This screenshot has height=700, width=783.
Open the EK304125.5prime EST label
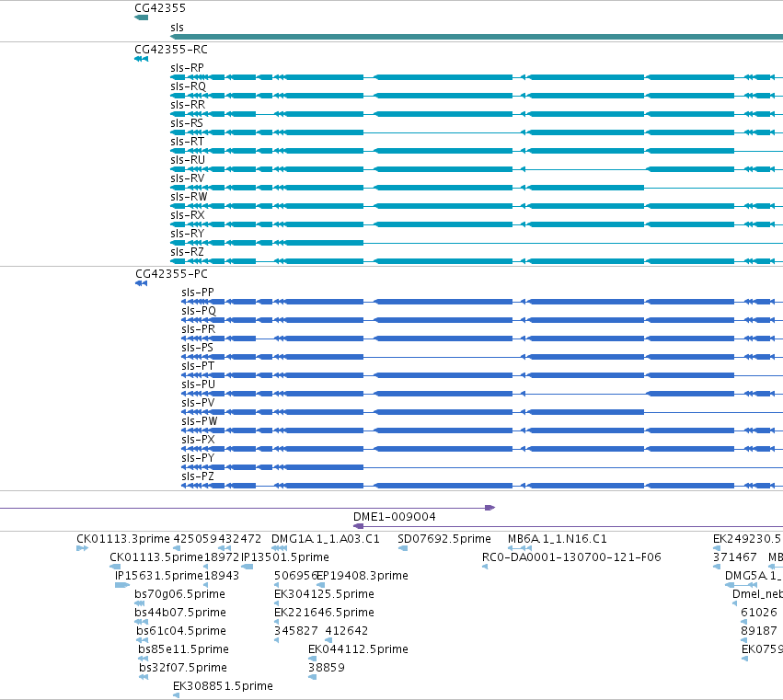coord(324,594)
